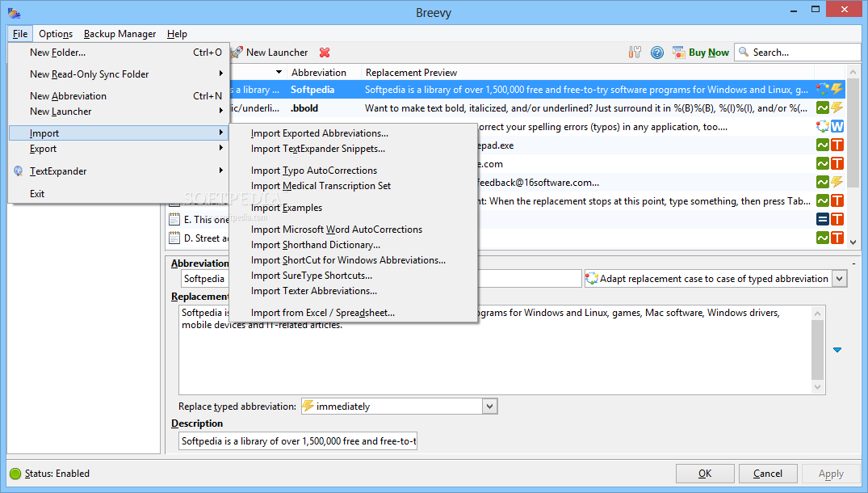Select Import Typo AutoCorrections
Viewport: 868px width, 493px height.
point(353,171)
